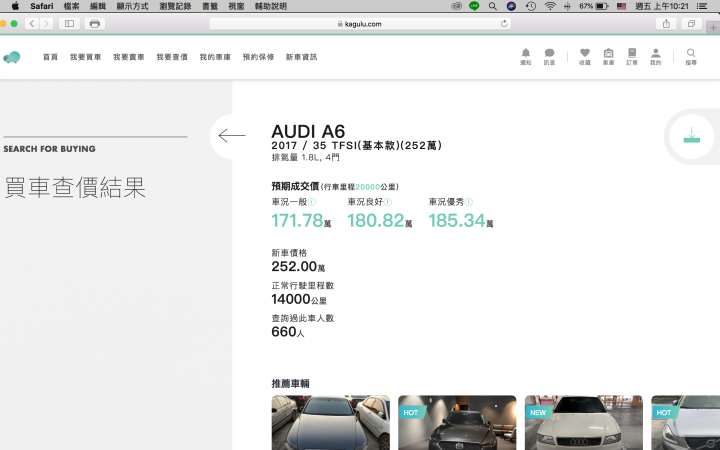Open favorites heart icon
This screenshot has width=720, height=450.
click(585, 56)
